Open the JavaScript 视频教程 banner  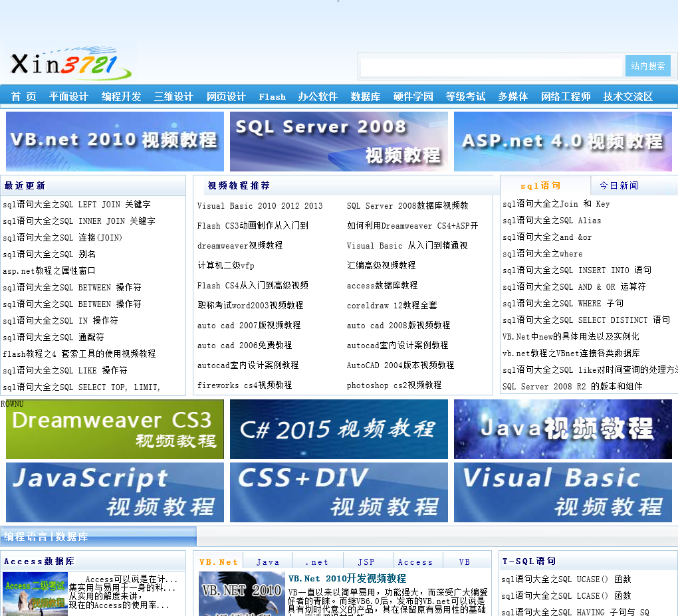(115, 492)
